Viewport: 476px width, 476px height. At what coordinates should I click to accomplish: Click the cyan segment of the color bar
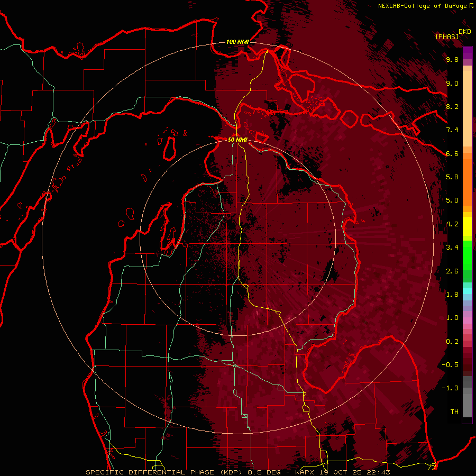(467, 290)
